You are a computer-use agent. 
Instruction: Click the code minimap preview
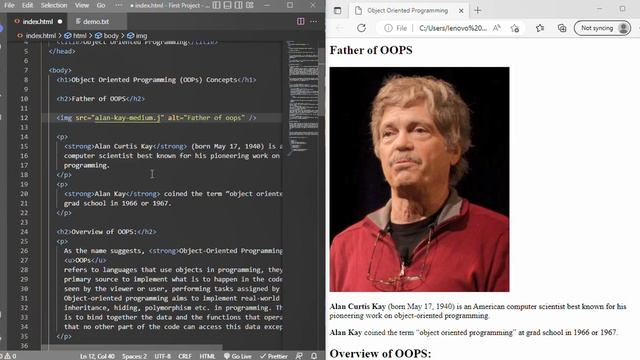coord(302,98)
